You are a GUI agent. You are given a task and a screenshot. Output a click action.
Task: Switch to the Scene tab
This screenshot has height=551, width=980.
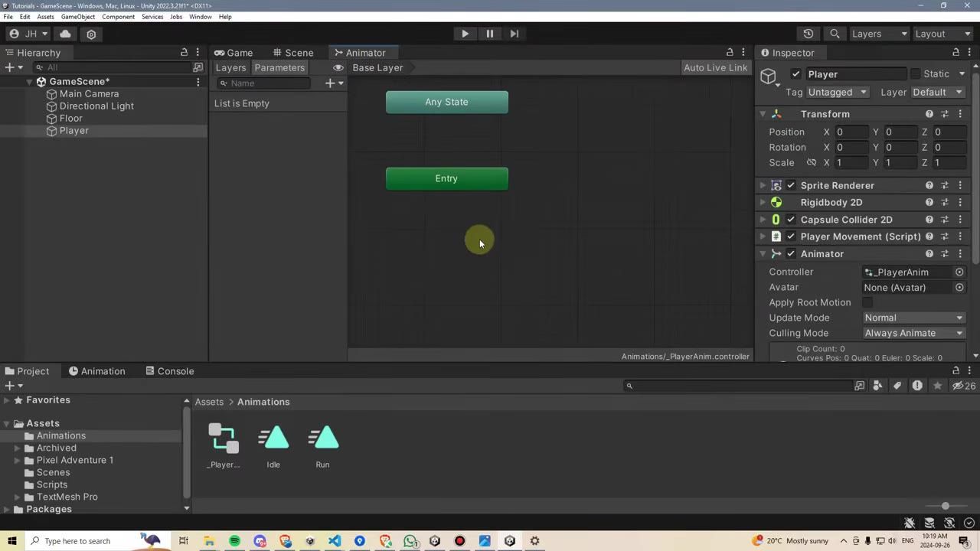[x=293, y=53]
